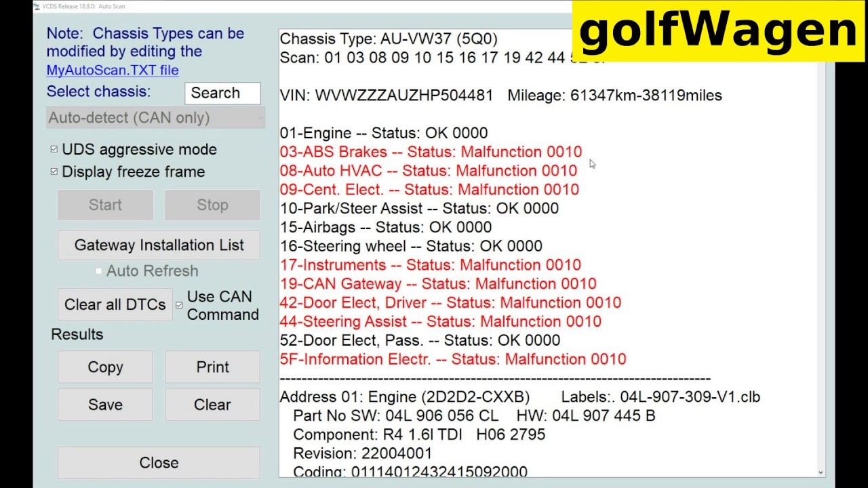
Task: Select the 16-Steering wheel status line
Action: [411, 246]
